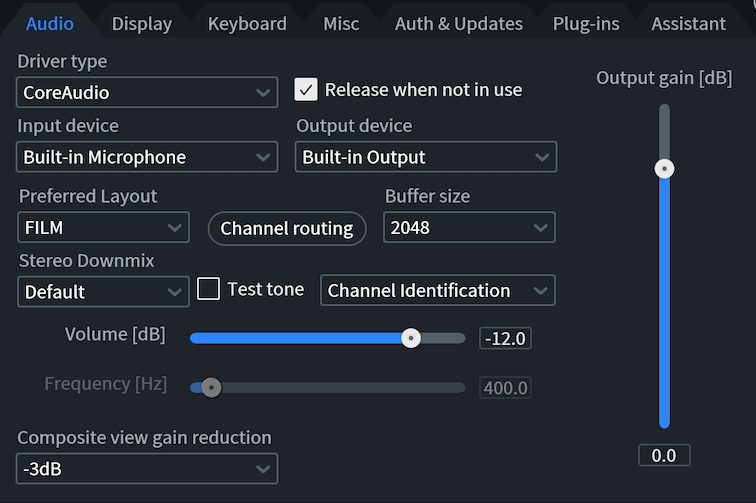This screenshot has width=756, height=503.
Task: Expand the Channel Identification dropdown
Action: [x=438, y=290]
